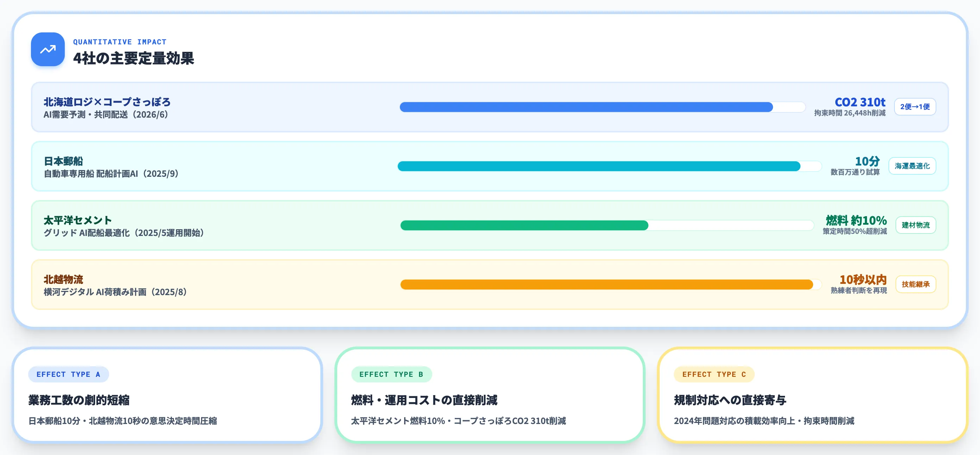Viewport: 980px width, 455px height.
Task: Click the text 熟練者判断を再現
Action: coord(859,291)
